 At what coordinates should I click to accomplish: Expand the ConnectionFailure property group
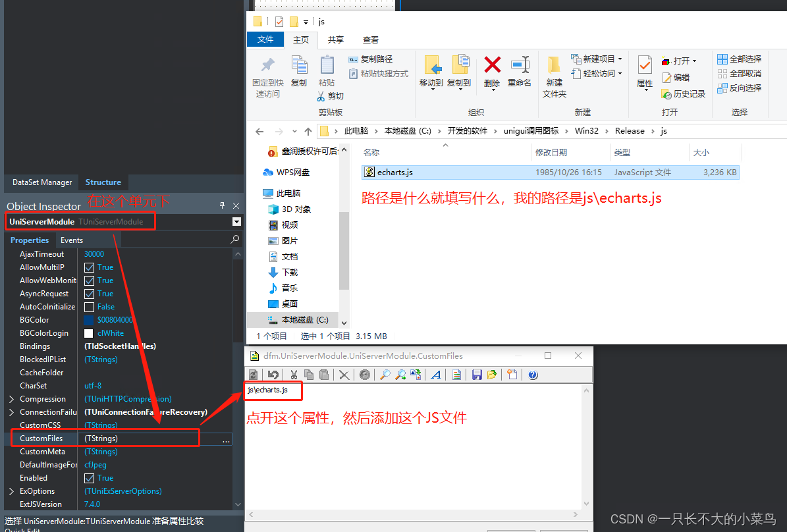(x=11, y=412)
